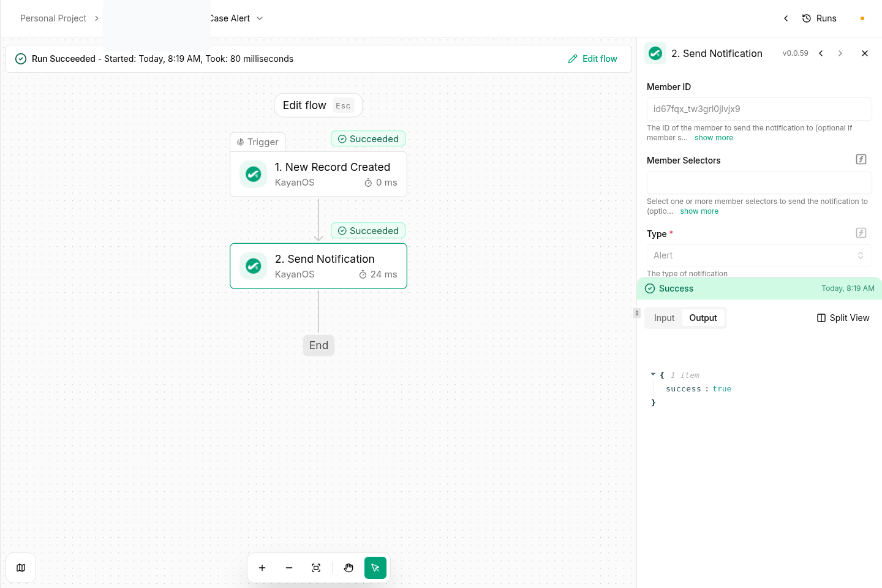This screenshot has height=588, width=882.
Task: Click the Edit flow Esc button on canvas
Action: tap(318, 105)
